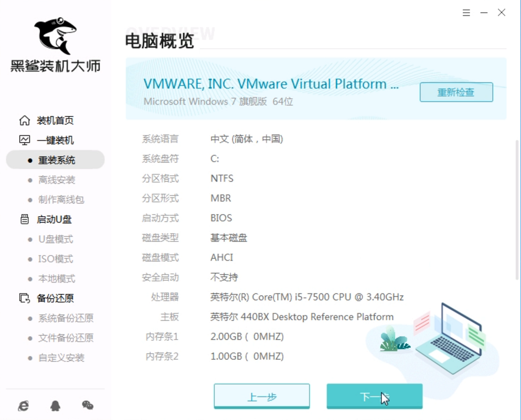Minimize the window
Image resolution: width=521 pixels, height=420 pixels.
(x=484, y=13)
